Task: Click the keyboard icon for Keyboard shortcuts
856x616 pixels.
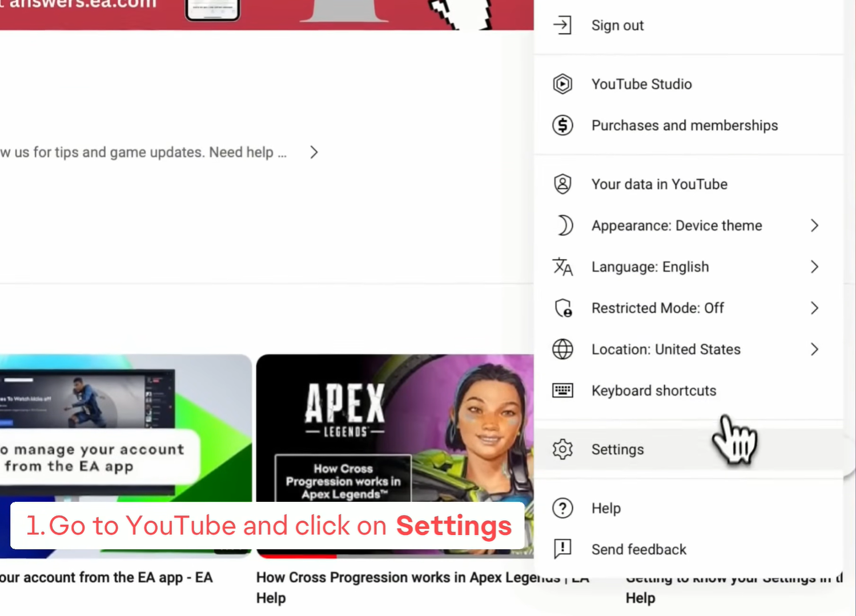Action: tap(562, 390)
